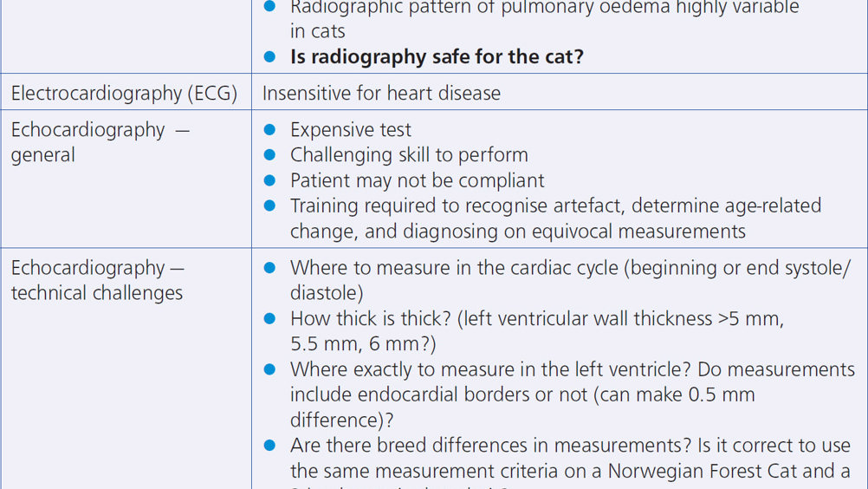Click the 'Echocardiography — general' row heading
Screen dimensions: 868x489
(100, 142)
